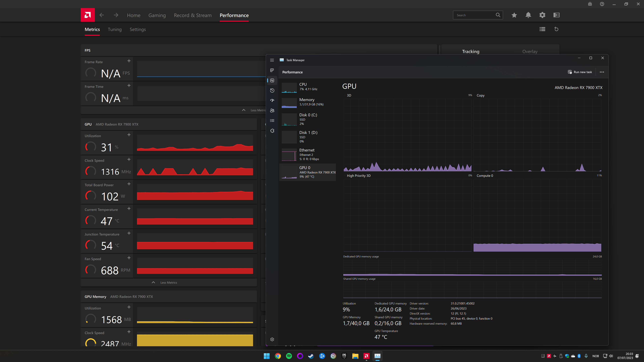Screen dimensions: 644x362
Task: Open High Priority 3D graph dropdown
Action: [x=345, y=176]
